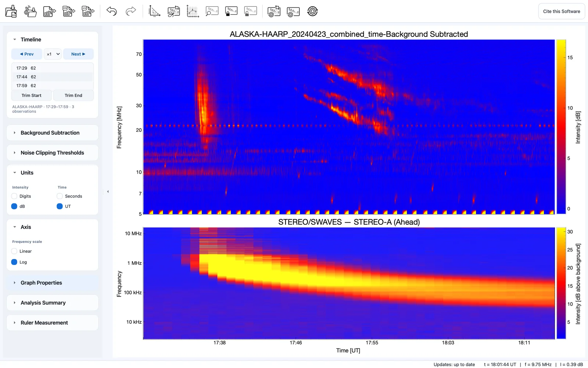The image size is (588, 368).
Task: Redo the last undone action
Action: pyautogui.click(x=131, y=11)
